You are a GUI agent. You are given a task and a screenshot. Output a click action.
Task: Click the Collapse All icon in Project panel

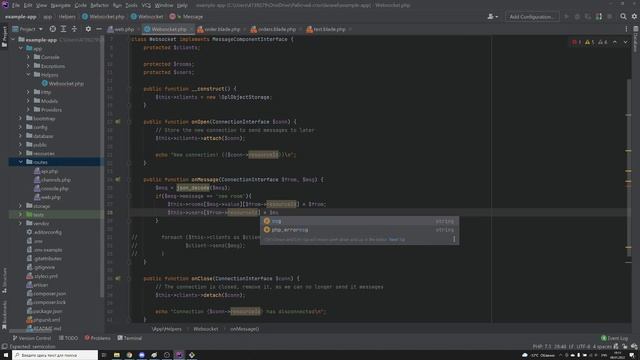[x=74, y=29]
